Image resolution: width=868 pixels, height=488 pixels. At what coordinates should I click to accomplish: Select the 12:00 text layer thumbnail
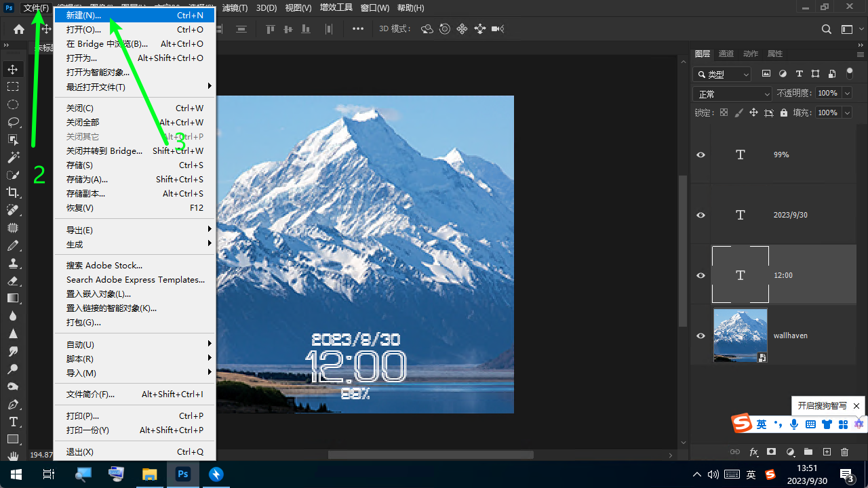click(740, 275)
